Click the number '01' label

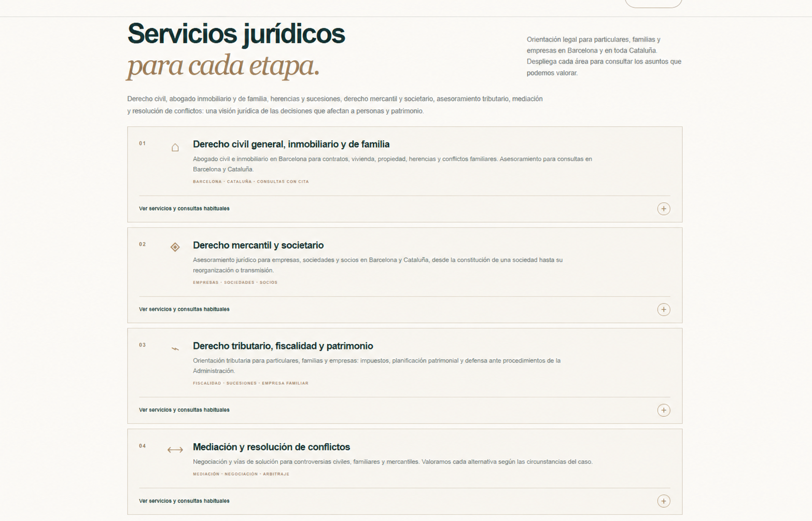(143, 143)
